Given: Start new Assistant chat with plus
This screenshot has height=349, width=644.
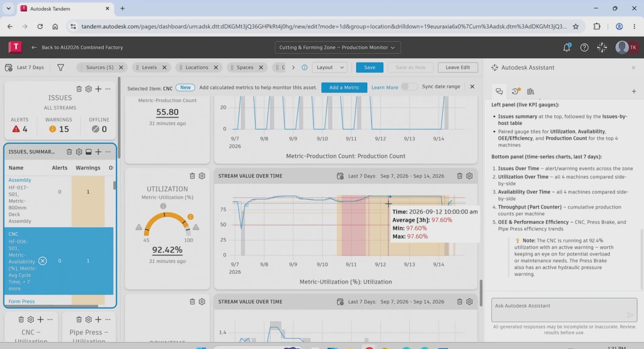Looking at the screenshot, I should [x=634, y=91].
